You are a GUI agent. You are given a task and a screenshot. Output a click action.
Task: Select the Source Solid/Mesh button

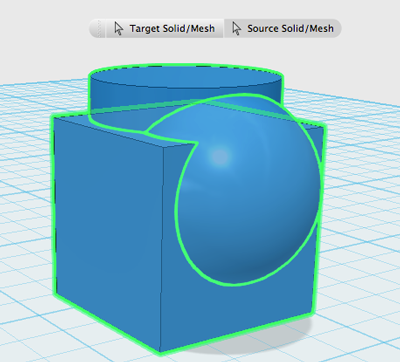coord(283,29)
